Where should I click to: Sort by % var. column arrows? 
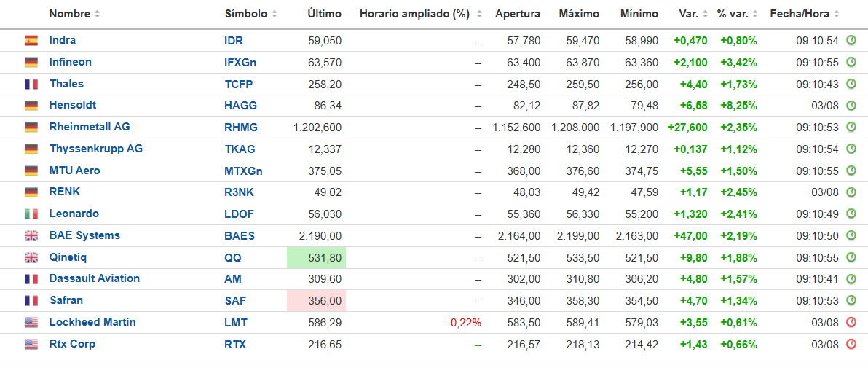point(760,15)
